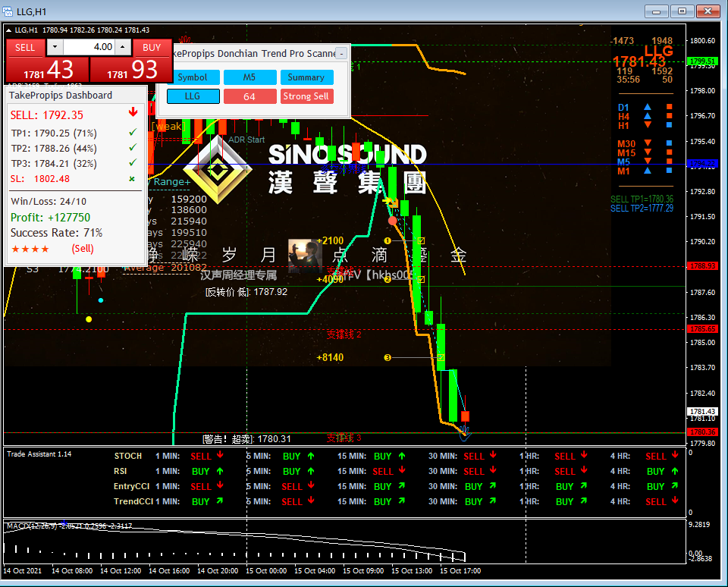The image size is (728, 587).
Task: Click the Success Rate: 71% text
Action: coord(57,233)
